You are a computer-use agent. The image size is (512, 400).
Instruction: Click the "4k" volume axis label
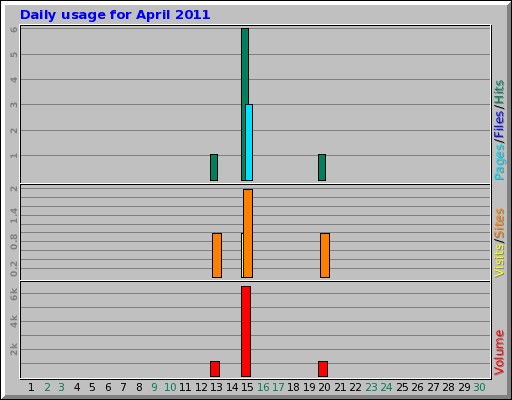(14, 322)
